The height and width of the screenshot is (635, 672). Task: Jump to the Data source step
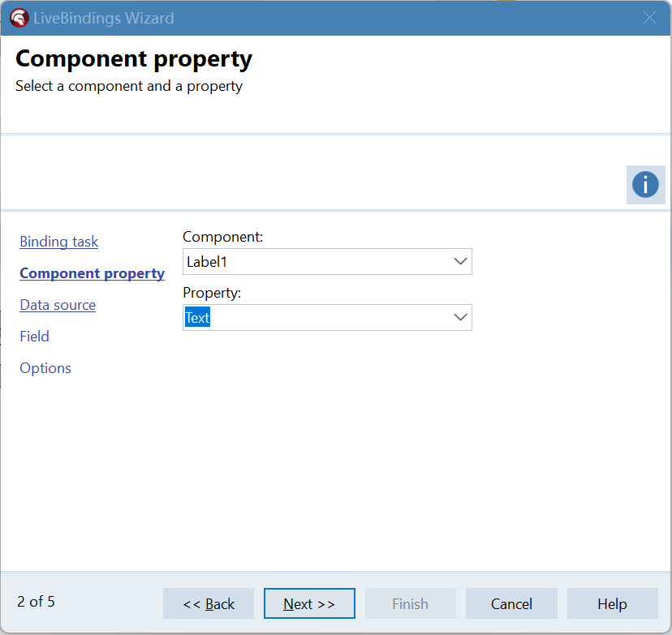58,305
